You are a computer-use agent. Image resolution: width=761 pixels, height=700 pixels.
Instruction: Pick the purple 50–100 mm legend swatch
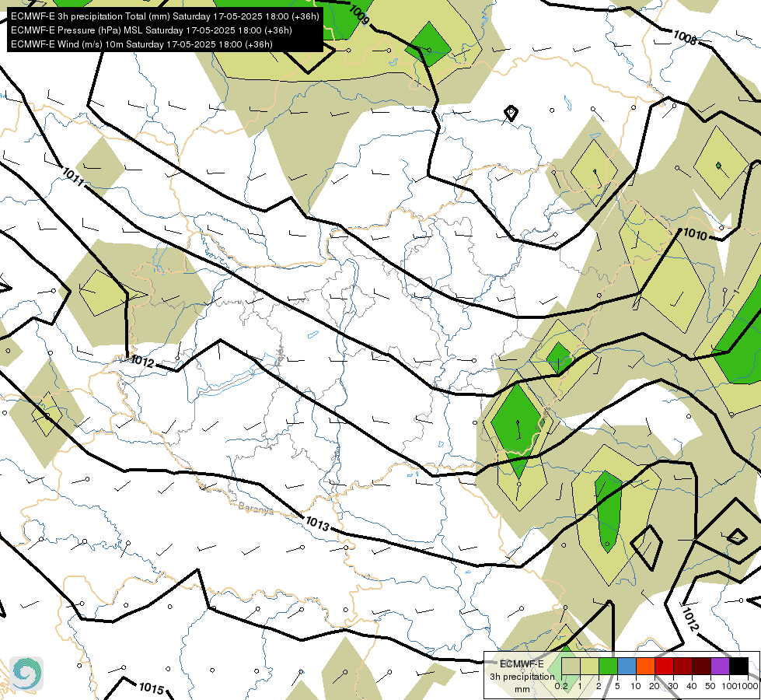pos(721,666)
